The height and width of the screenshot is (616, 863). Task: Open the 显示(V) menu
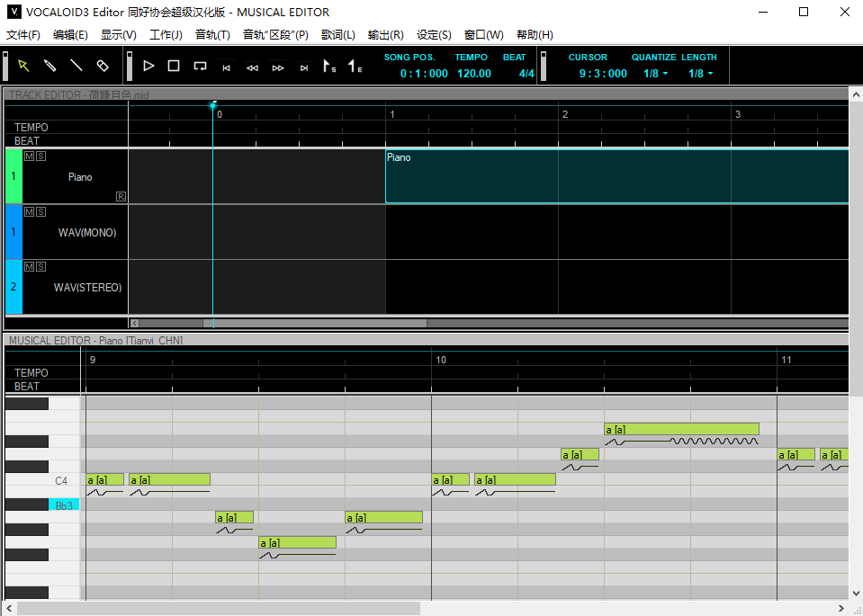click(x=118, y=35)
